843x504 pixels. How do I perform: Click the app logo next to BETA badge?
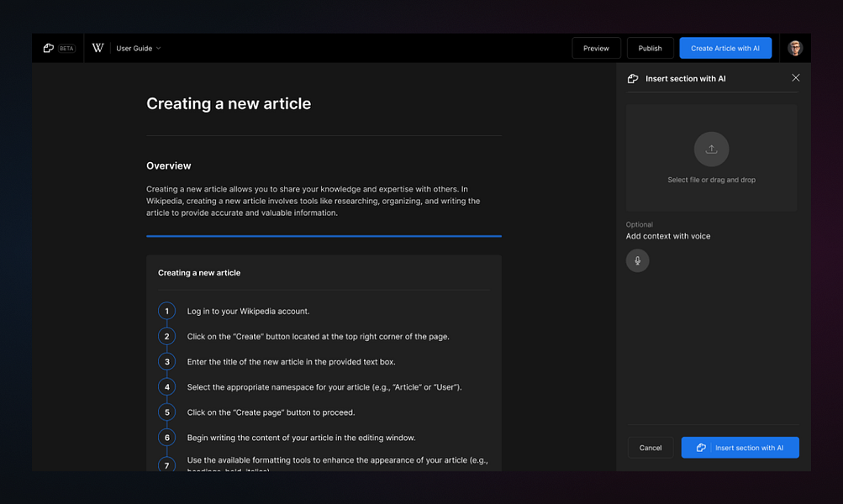49,48
